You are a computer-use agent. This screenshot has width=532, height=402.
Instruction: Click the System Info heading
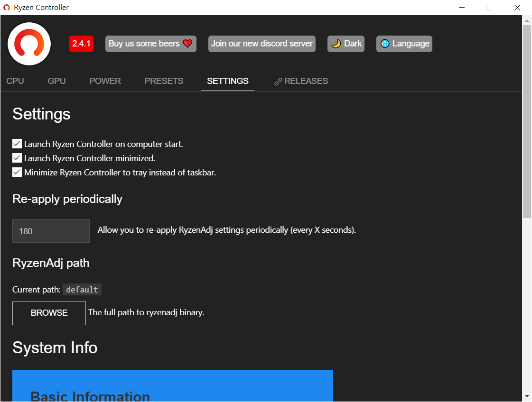pyautogui.click(x=55, y=347)
